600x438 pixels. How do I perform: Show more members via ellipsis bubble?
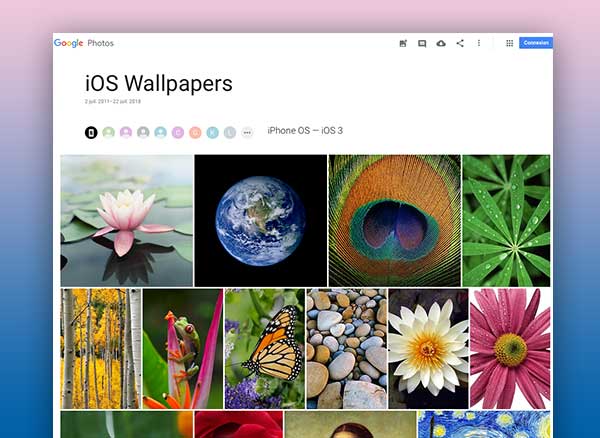click(x=247, y=133)
